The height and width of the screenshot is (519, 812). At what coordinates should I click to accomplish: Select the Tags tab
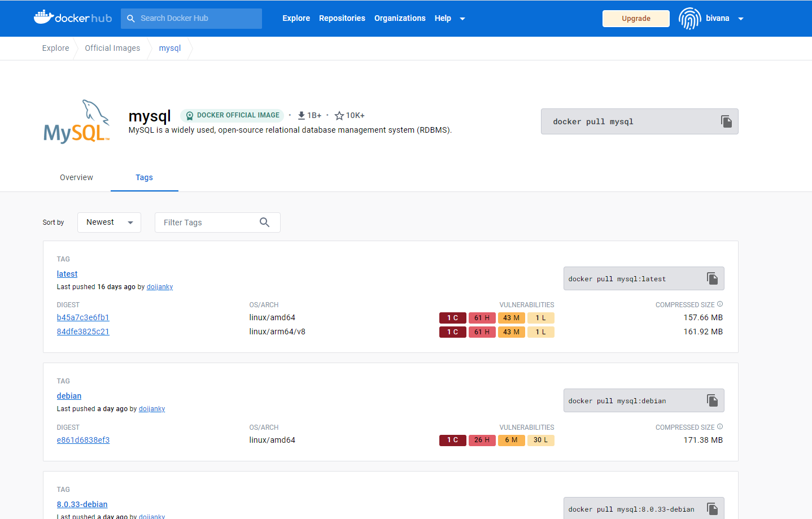coord(145,177)
